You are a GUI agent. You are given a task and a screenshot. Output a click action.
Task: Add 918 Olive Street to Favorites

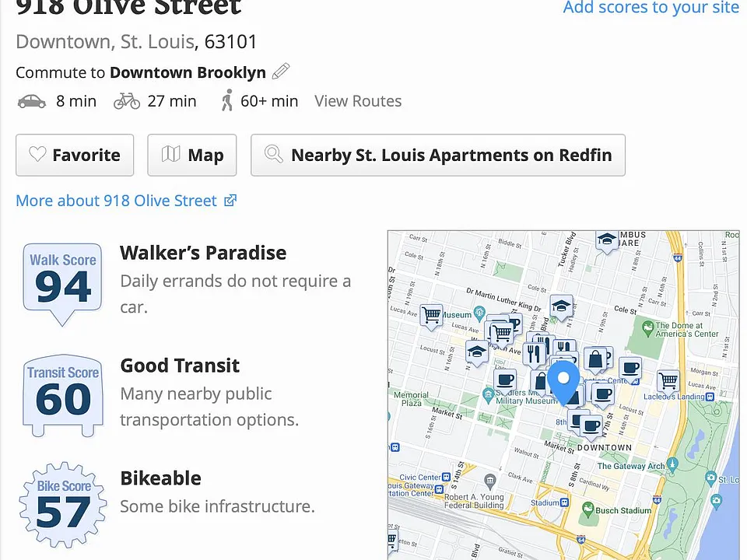pos(75,156)
